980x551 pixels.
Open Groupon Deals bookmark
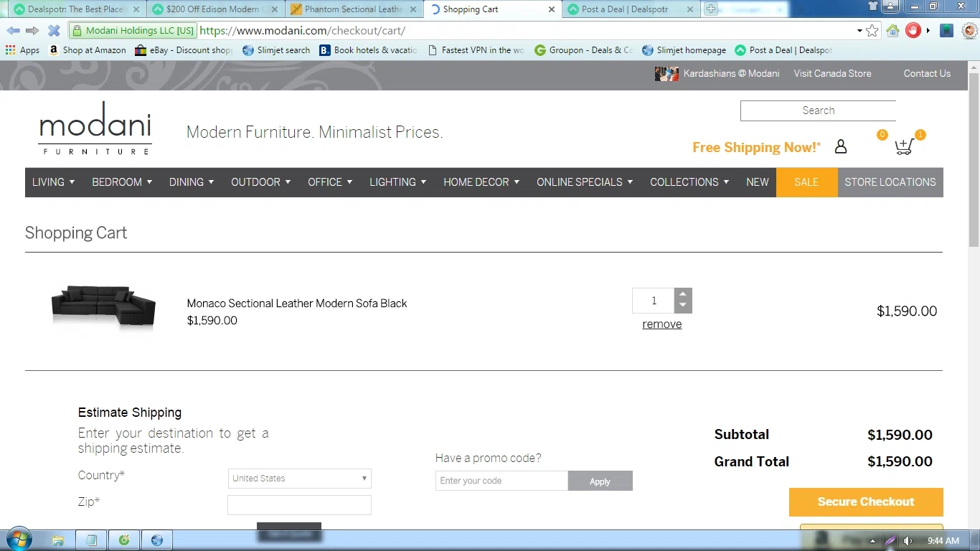[583, 50]
